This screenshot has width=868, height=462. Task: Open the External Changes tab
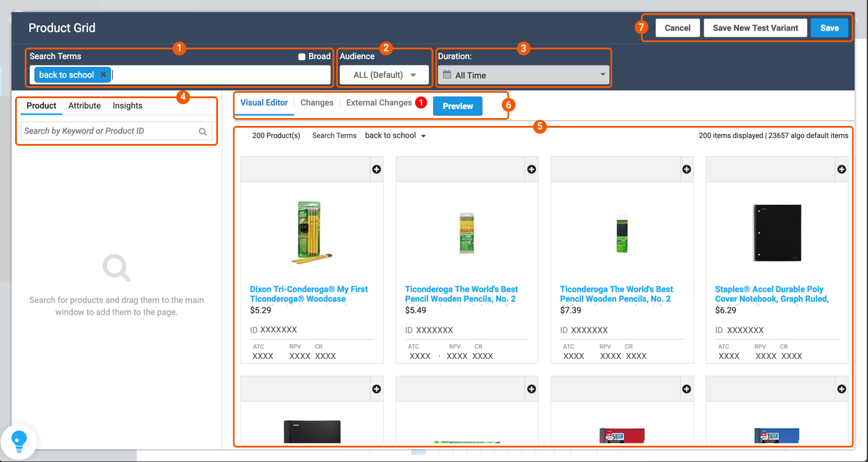[x=379, y=102]
